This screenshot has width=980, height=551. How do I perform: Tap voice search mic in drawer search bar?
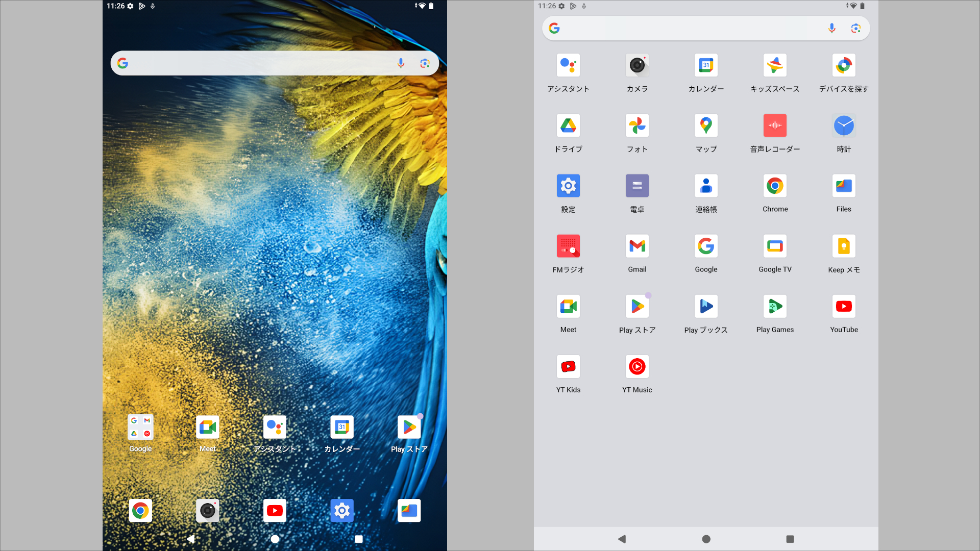(831, 28)
